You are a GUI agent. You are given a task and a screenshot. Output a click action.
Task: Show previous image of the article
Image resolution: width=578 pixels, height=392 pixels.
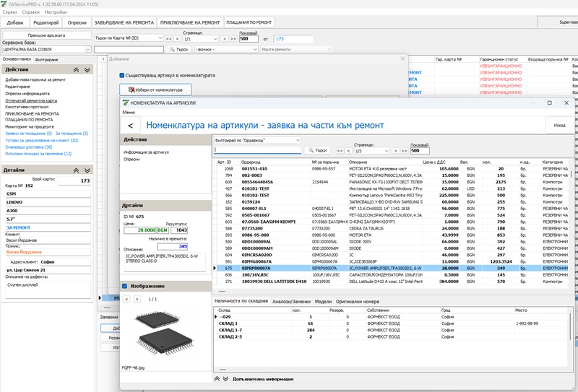pos(126,299)
